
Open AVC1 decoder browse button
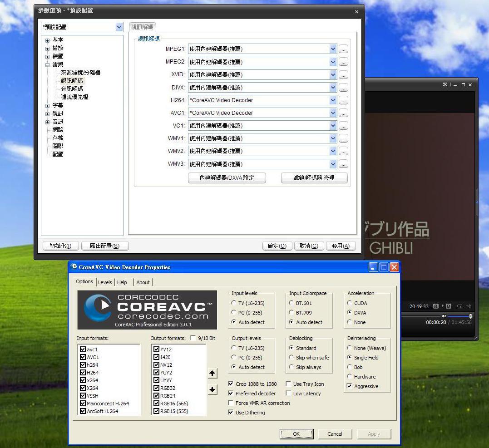[x=343, y=113]
